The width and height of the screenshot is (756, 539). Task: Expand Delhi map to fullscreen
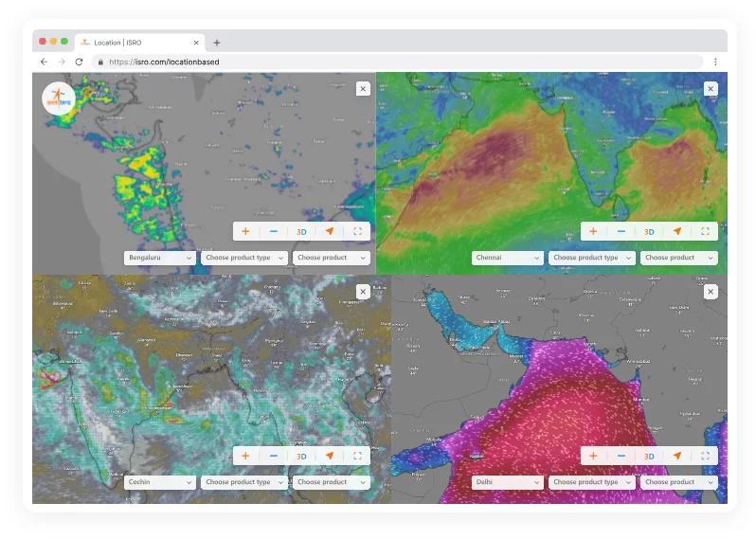click(705, 456)
